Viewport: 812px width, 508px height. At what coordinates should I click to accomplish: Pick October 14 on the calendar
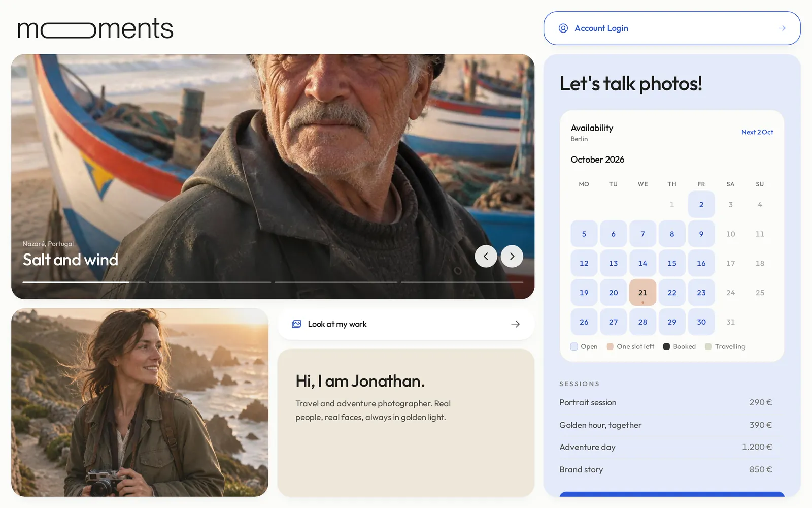(x=642, y=263)
